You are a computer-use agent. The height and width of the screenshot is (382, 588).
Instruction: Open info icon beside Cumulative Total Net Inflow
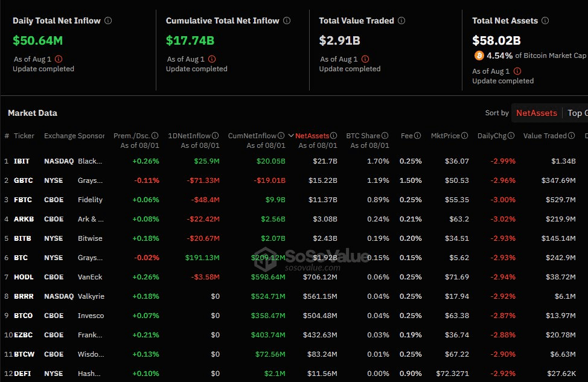pos(287,21)
